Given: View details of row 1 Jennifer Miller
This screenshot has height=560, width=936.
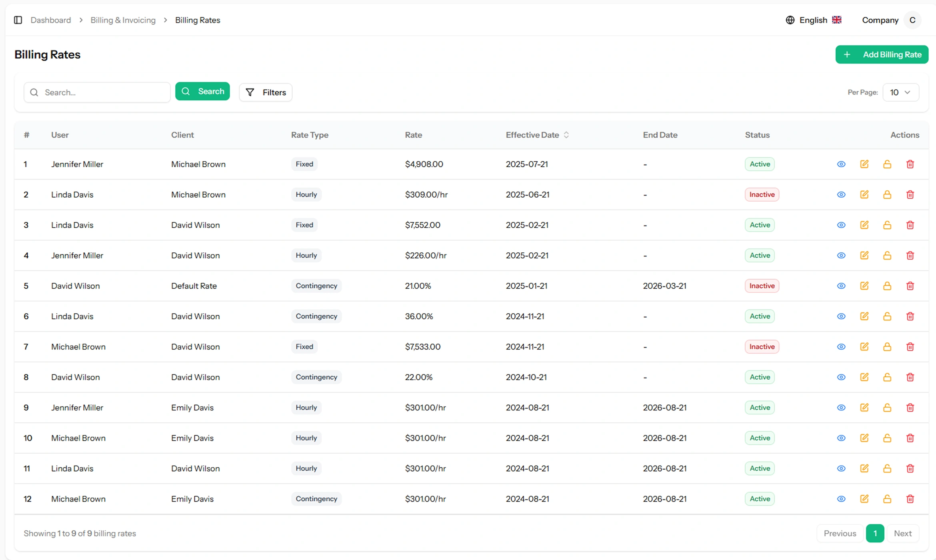Looking at the screenshot, I should (x=841, y=164).
